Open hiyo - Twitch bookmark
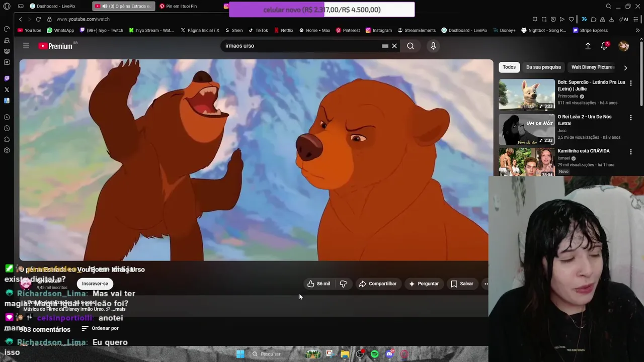The height and width of the screenshot is (362, 644). (x=101, y=30)
